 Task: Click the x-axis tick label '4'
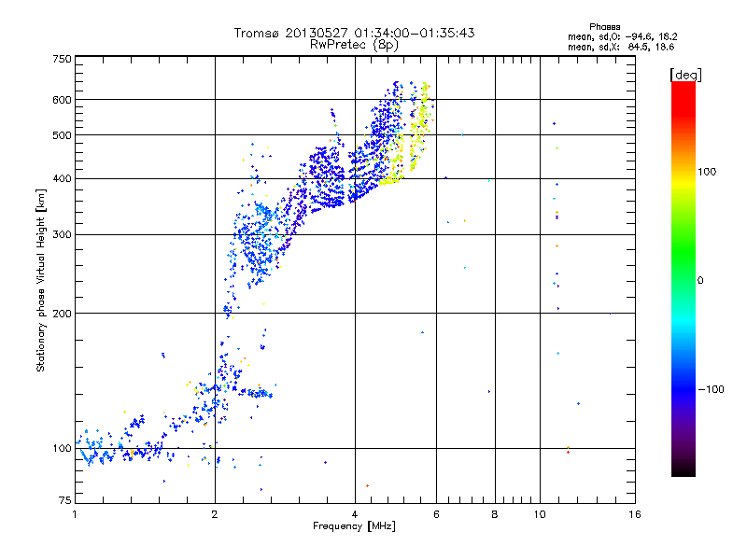(x=355, y=514)
